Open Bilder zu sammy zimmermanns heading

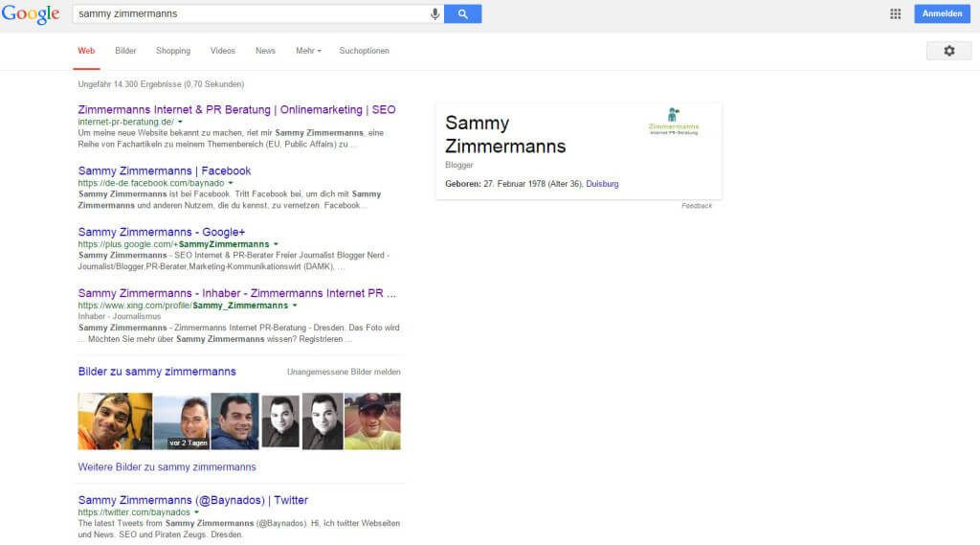[157, 372]
